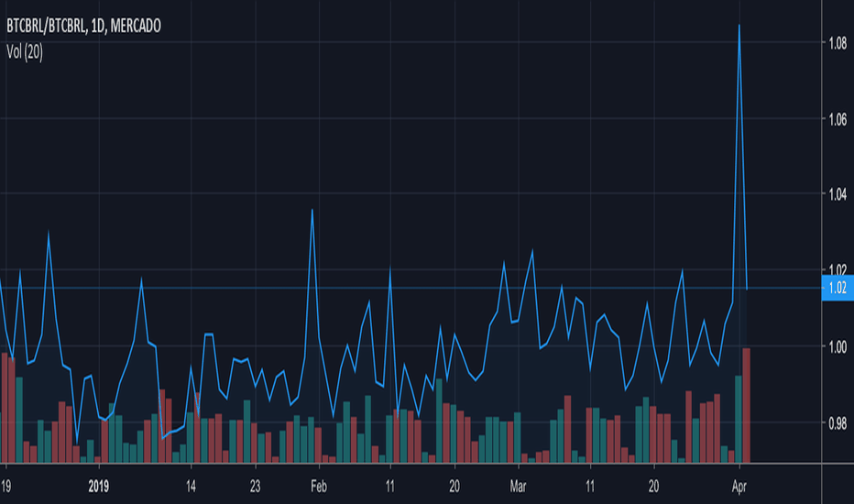Click the 1.00 price axis label
This screenshot has height=504, width=854.
click(x=838, y=347)
